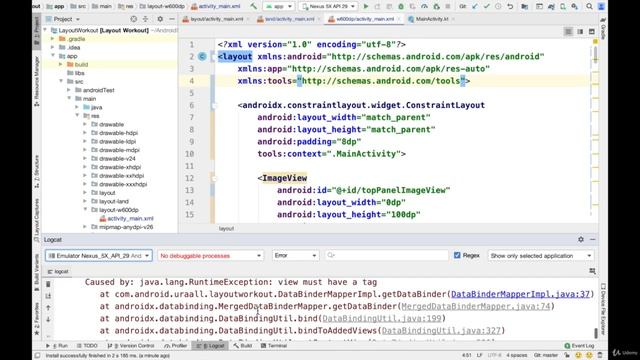This screenshot has height=360, width=640.
Task: Click the up arrow icon in logcat sidebar
Action: (x=48, y=308)
